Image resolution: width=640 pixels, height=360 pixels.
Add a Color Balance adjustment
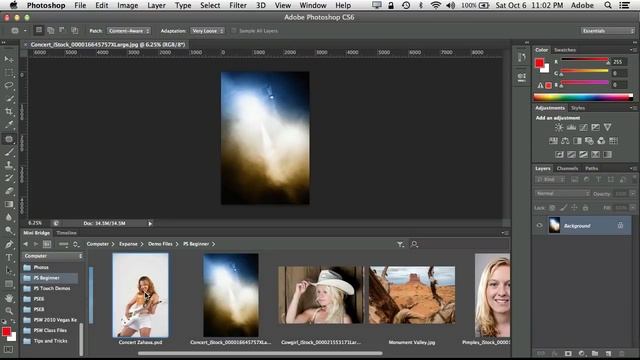(565, 141)
